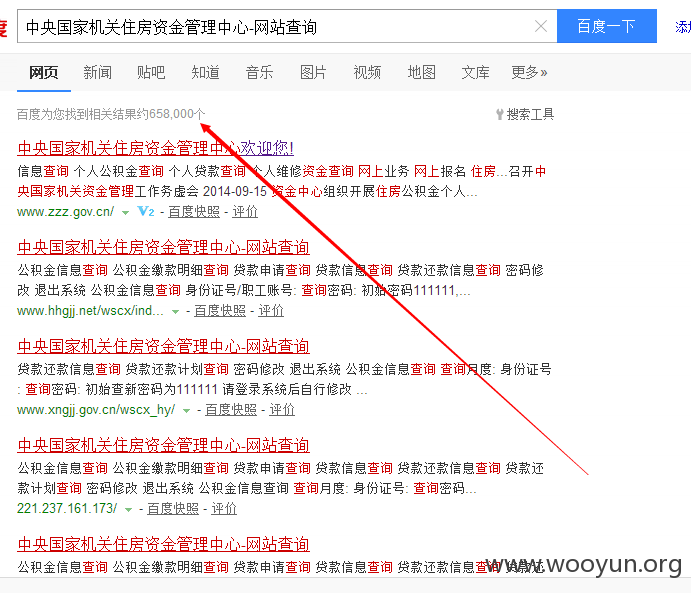Viewport: 691px width, 593px height.
Task: Open the result above www.hhgjj.net URL
Action: coord(163,247)
